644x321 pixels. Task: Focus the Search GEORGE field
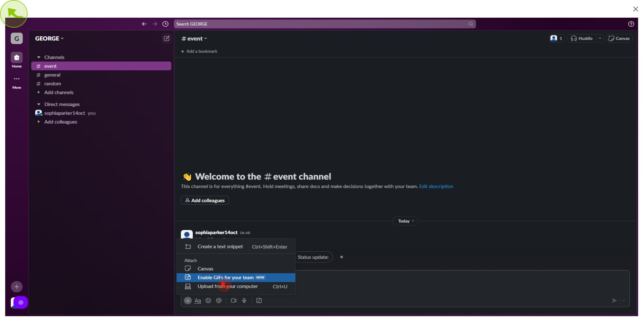click(325, 24)
